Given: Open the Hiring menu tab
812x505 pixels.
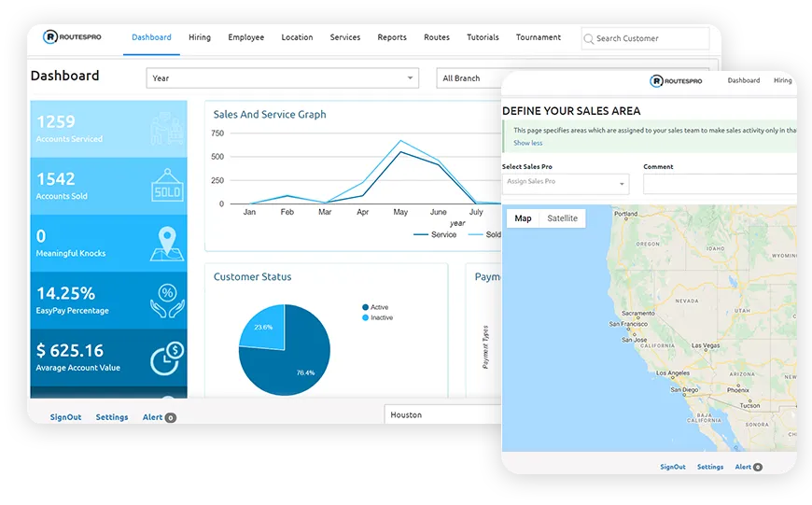Looking at the screenshot, I should point(199,38).
